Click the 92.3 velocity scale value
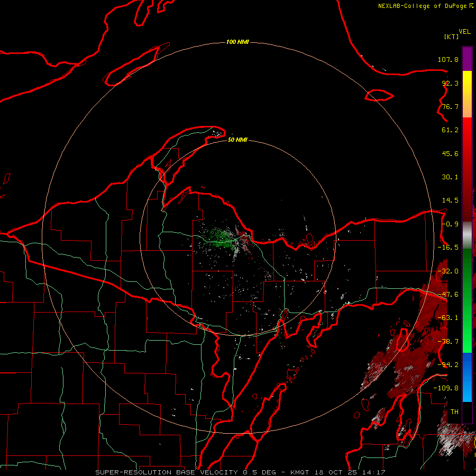 point(450,83)
